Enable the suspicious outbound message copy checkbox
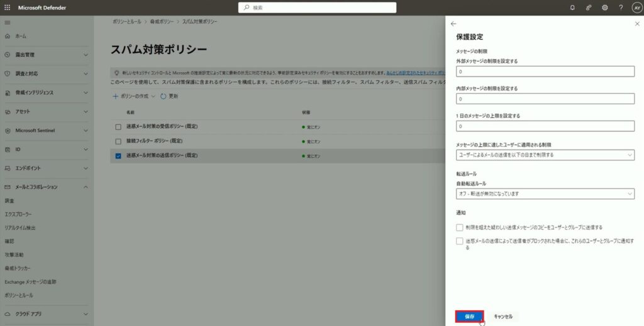The height and width of the screenshot is (326, 644). tap(460, 227)
